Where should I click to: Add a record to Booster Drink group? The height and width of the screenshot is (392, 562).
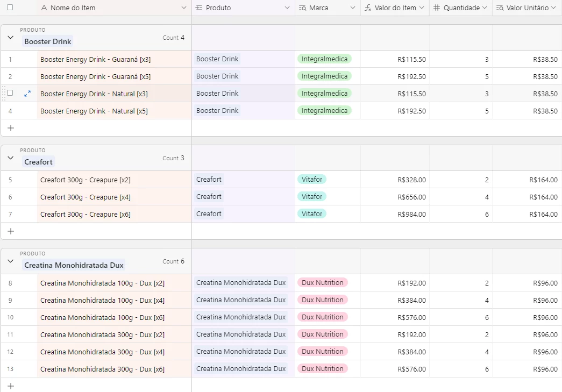[11, 128]
